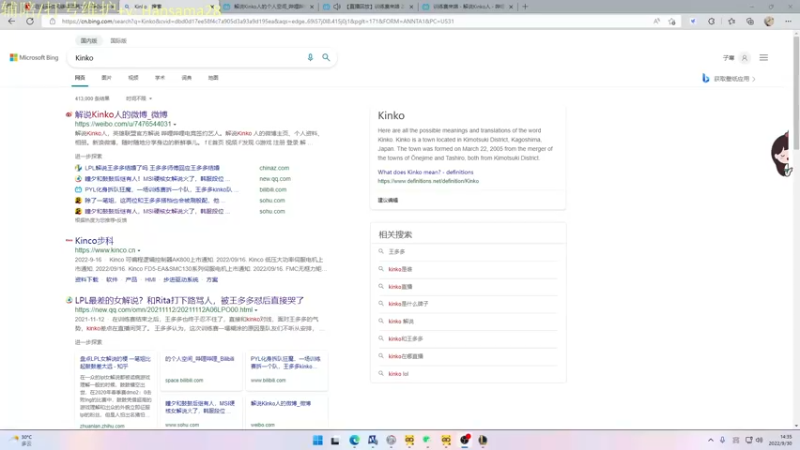Expand the arrow beside weibo.com URL

click(x=175, y=124)
